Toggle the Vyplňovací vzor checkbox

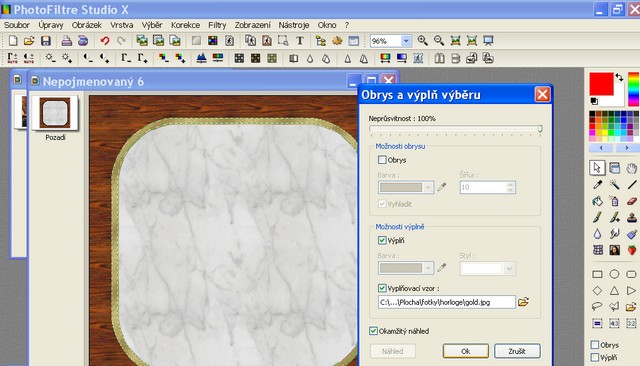382,288
